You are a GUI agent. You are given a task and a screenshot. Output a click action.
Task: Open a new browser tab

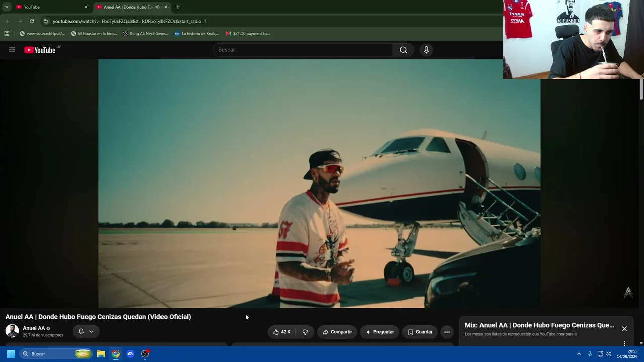coord(178,7)
